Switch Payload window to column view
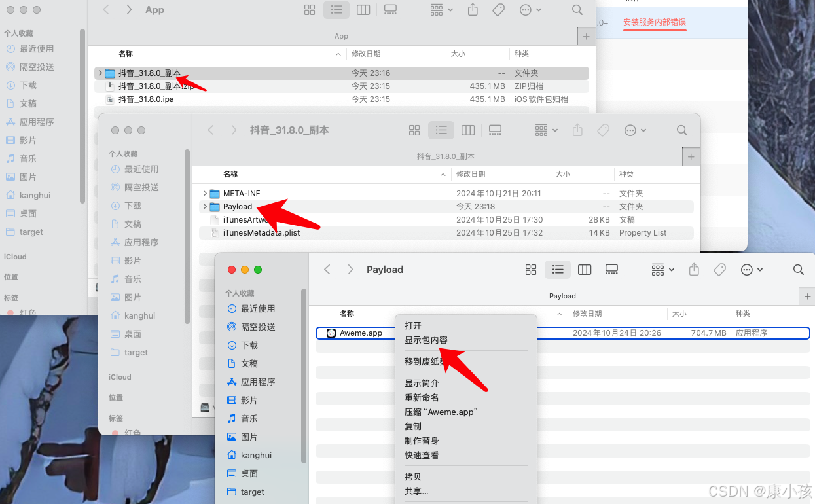 click(x=585, y=270)
